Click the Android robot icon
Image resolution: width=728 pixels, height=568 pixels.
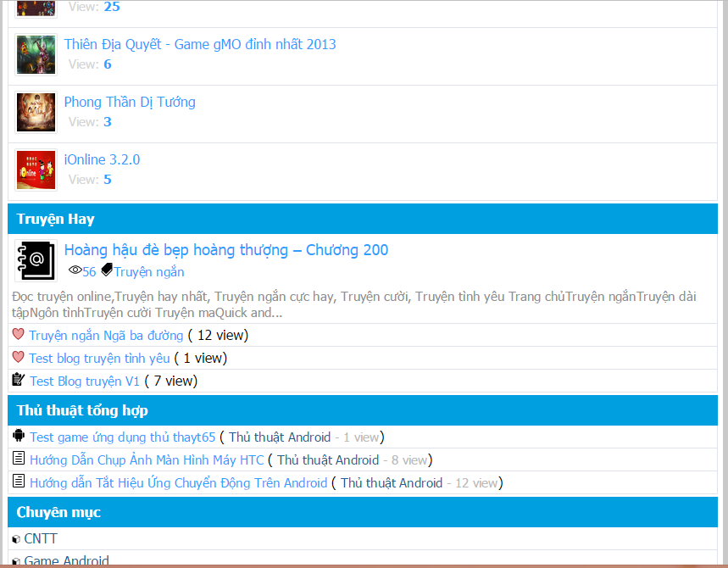coord(19,436)
